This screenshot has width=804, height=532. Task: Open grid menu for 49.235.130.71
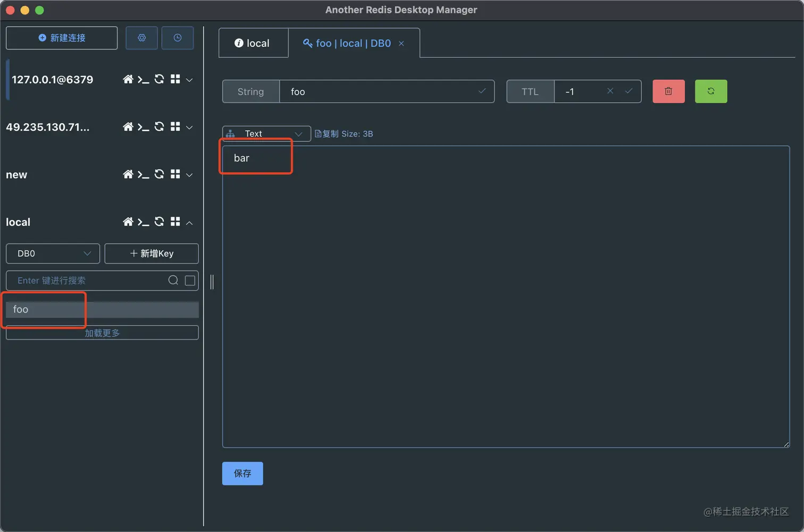175,126
